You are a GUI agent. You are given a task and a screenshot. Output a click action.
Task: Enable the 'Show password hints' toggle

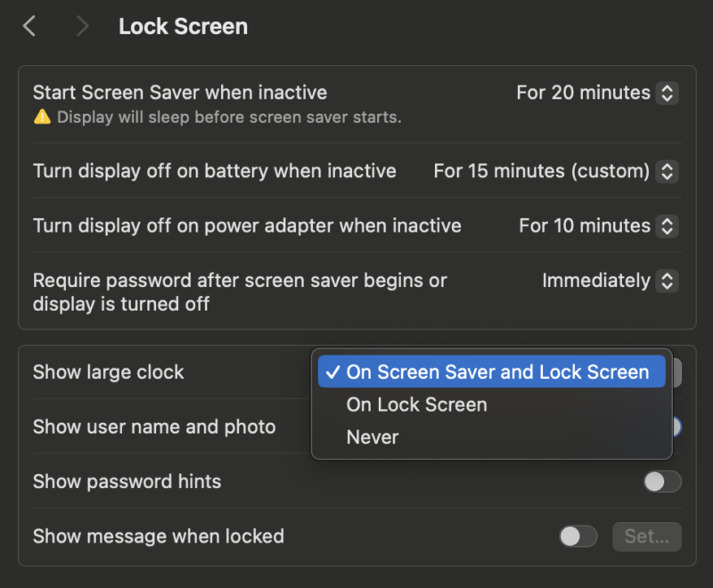point(662,481)
